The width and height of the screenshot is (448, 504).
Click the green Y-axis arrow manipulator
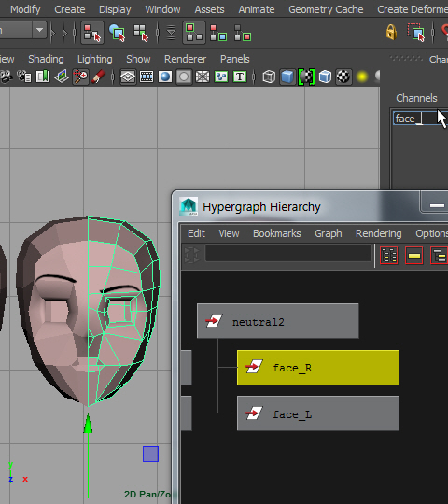(88, 424)
